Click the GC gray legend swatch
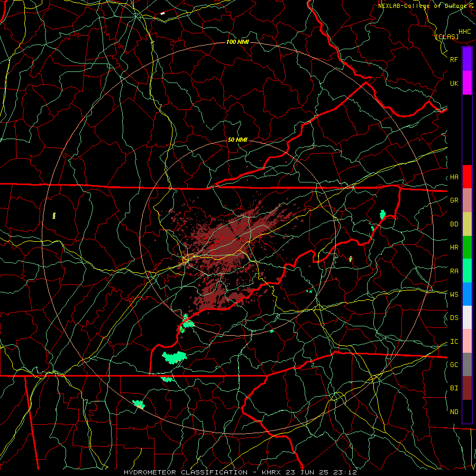The width and height of the screenshot is (476, 476). click(x=467, y=364)
